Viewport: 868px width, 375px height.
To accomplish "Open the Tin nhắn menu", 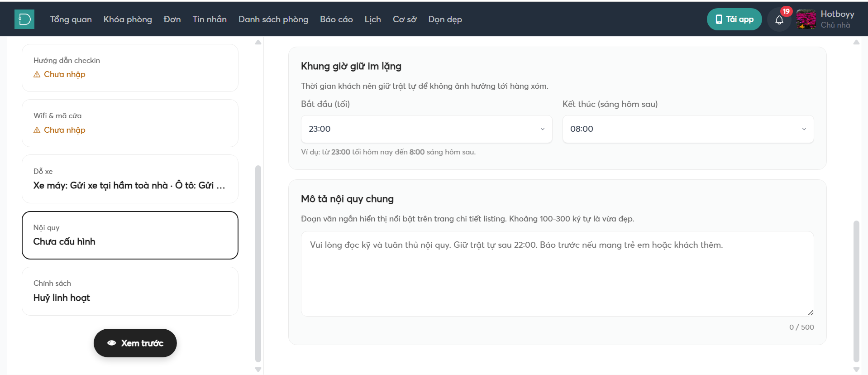I will (210, 19).
